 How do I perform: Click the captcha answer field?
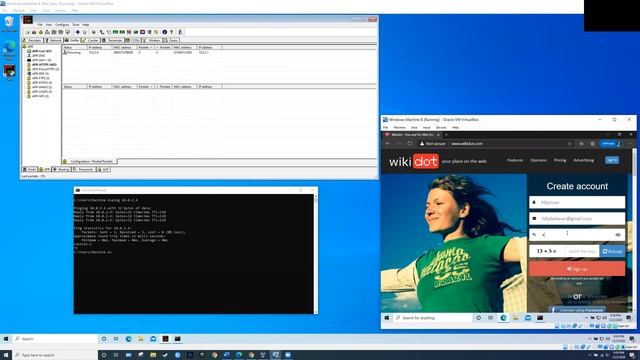pos(582,251)
